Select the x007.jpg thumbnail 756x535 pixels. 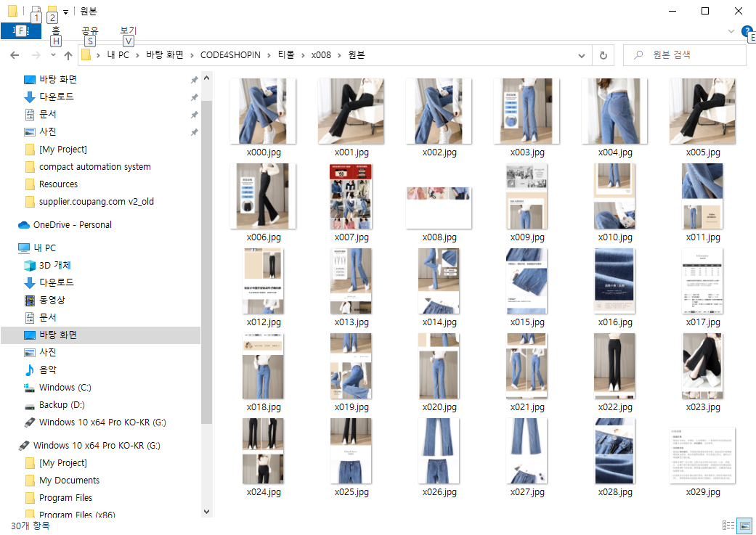pyautogui.click(x=351, y=197)
